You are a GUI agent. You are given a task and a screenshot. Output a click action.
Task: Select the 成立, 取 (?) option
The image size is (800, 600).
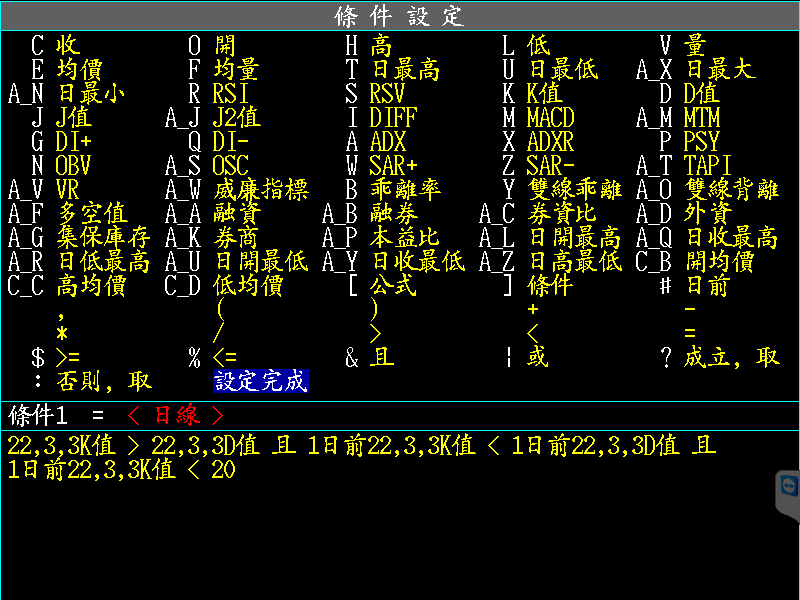point(731,357)
